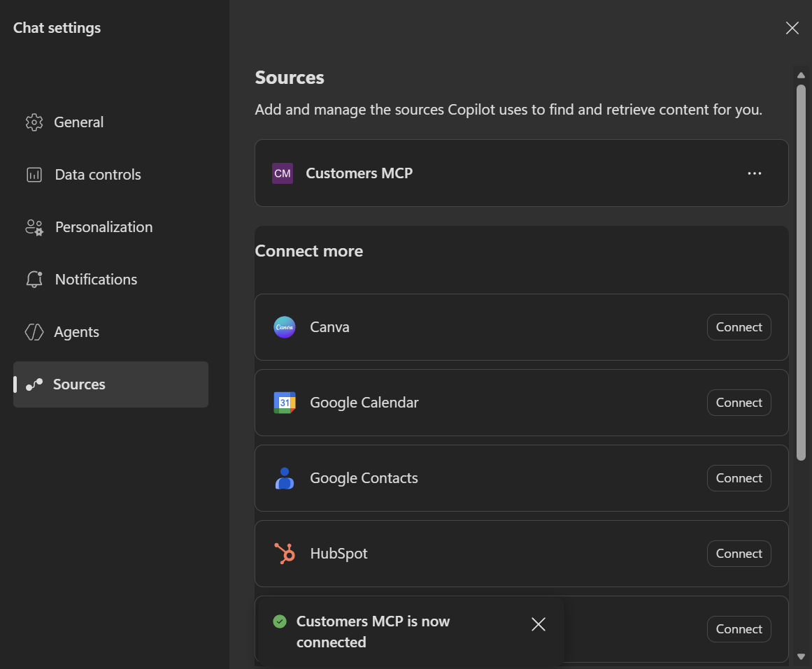Click the Customers MCP source name
The height and width of the screenshot is (669, 812).
point(359,173)
